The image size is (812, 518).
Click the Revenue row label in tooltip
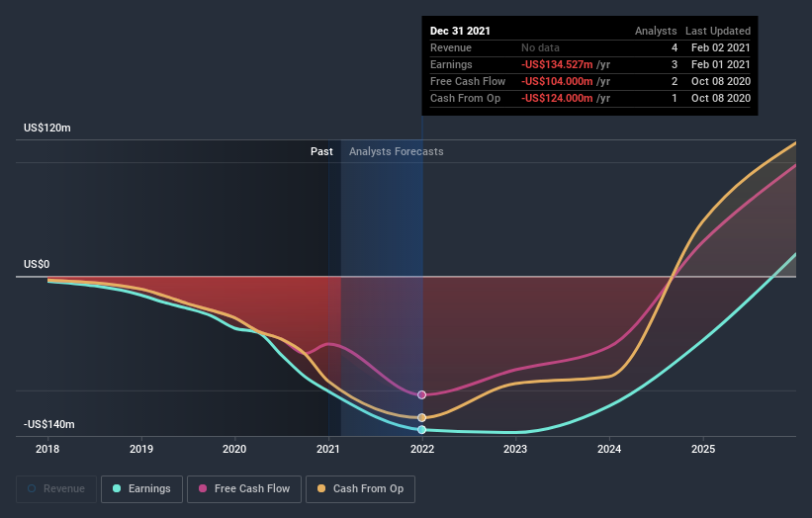click(451, 47)
